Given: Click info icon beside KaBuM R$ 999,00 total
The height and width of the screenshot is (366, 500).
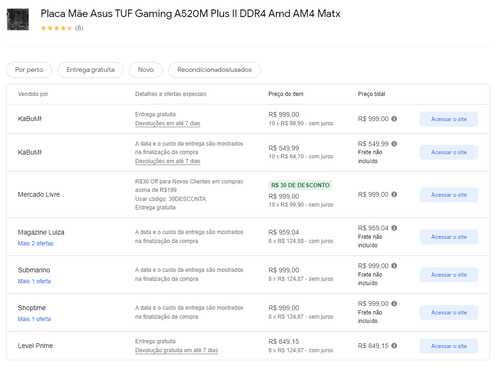Looking at the screenshot, I should click(x=394, y=119).
